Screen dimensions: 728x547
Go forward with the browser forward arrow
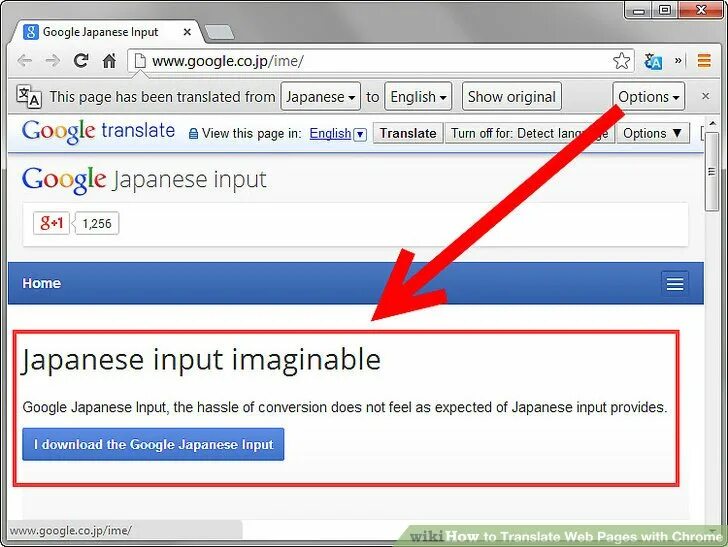[52, 61]
